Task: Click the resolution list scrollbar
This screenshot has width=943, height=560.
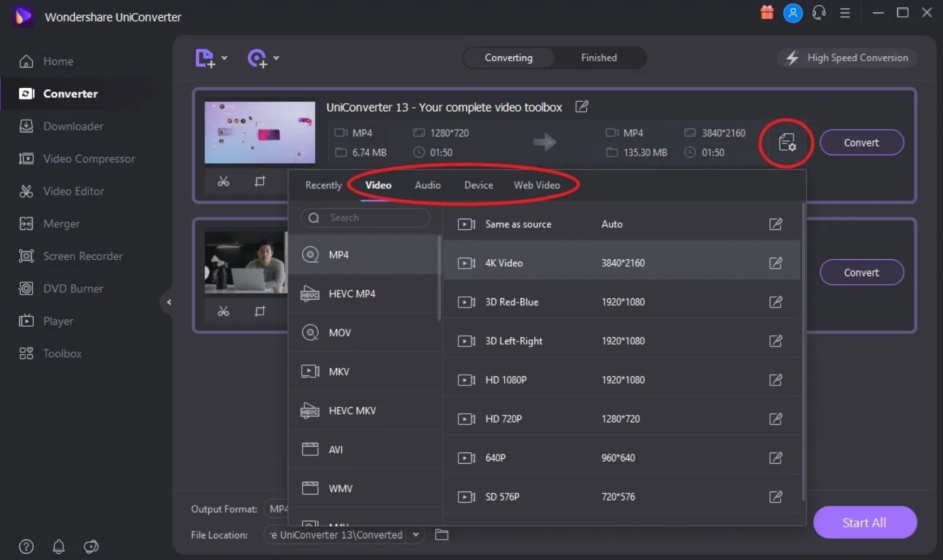Action: click(803, 352)
